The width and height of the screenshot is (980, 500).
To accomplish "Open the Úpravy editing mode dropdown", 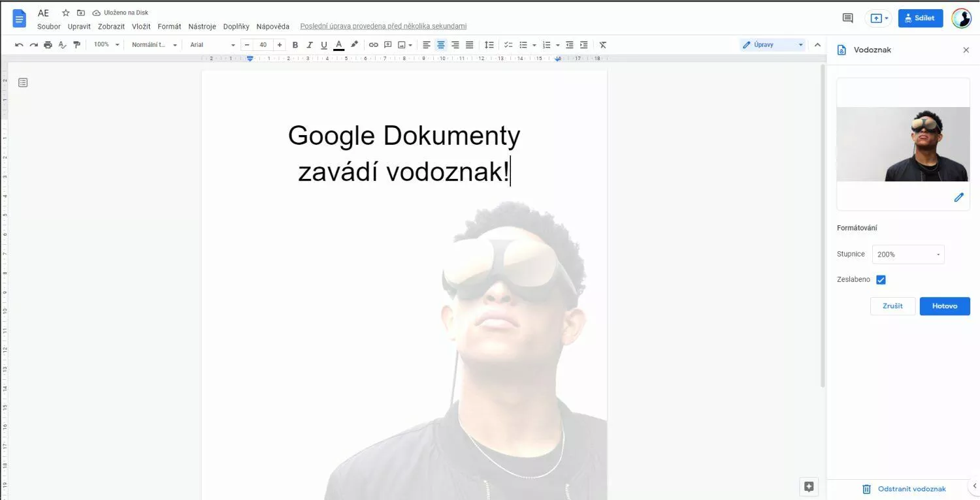I will [772, 45].
